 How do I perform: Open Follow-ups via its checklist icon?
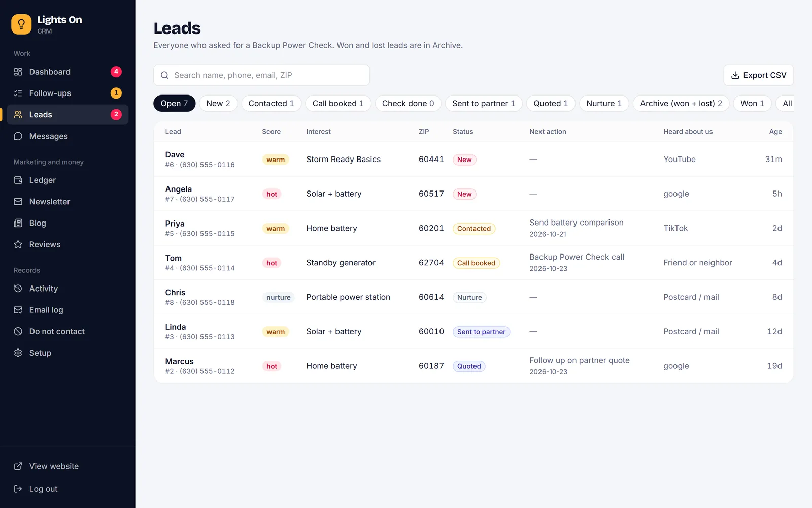click(18, 93)
